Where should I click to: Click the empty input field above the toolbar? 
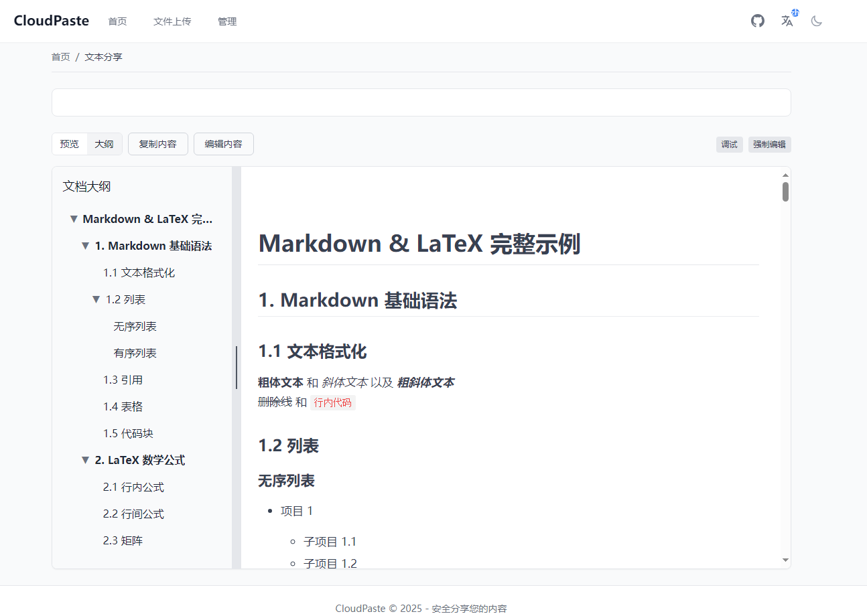(421, 102)
